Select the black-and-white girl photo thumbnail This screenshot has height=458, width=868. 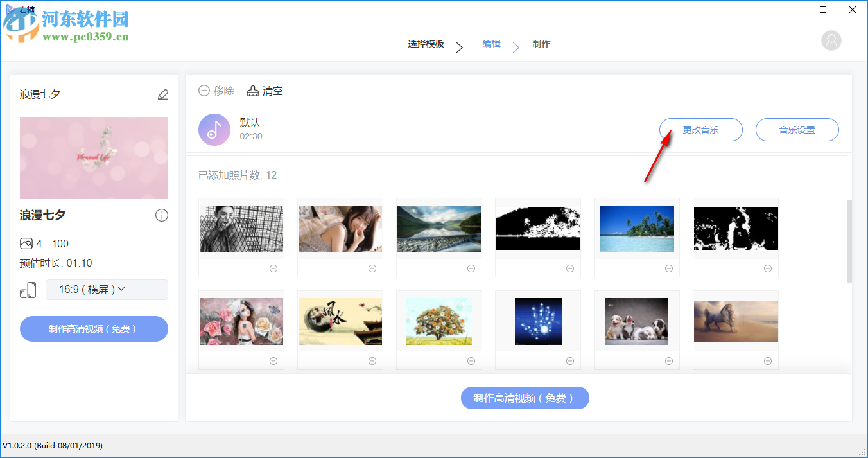pos(241,229)
